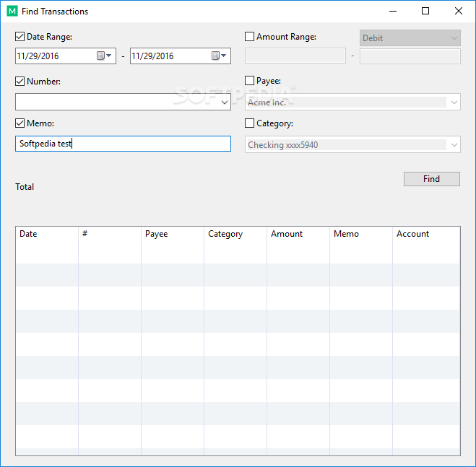
Task: Maximize the Find Transactions window
Action: pyautogui.click(x=425, y=12)
